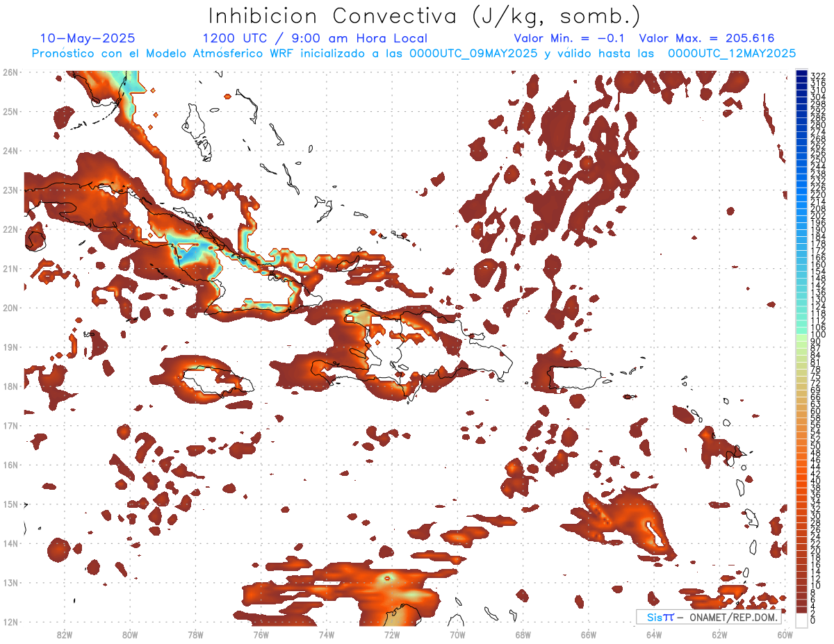Click the title "Inhibicion Convectiva (J/kg, somb.)"
The height and width of the screenshot is (644, 834).
[425, 16]
